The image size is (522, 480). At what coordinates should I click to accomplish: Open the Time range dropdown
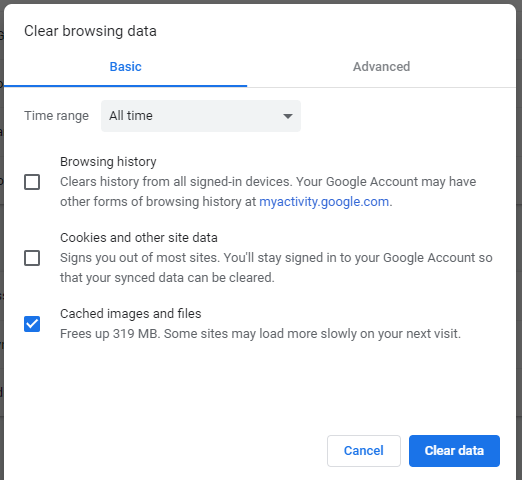[x=201, y=116]
